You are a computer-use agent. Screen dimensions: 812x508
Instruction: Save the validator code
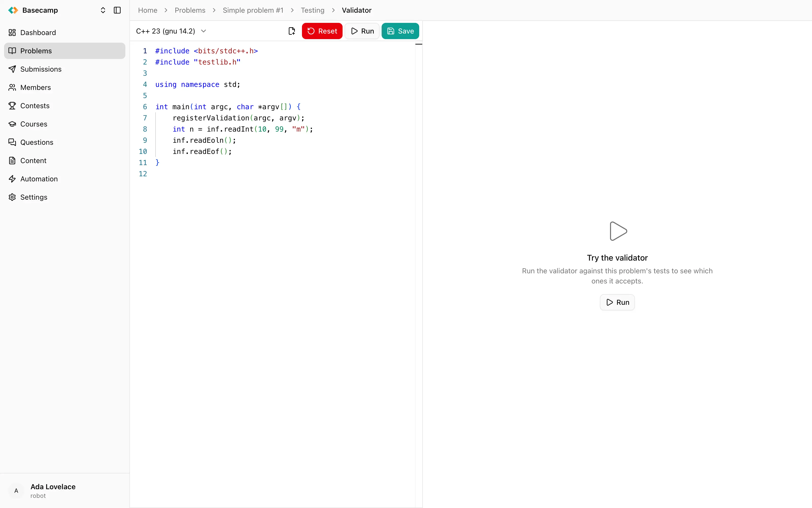400,31
